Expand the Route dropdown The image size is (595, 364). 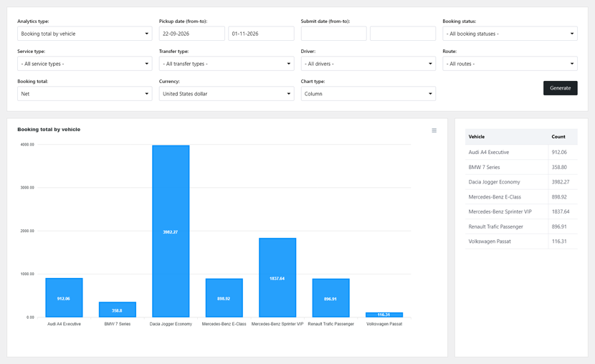tap(510, 64)
